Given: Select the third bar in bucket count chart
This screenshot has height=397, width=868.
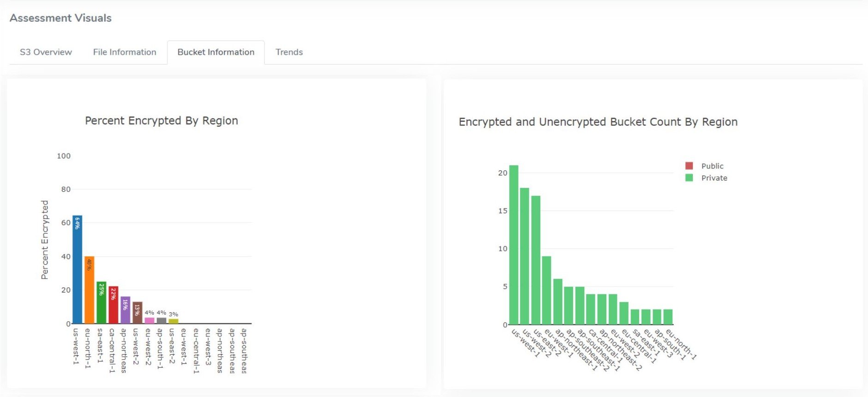Looking at the screenshot, I should (x=536, y=260).
